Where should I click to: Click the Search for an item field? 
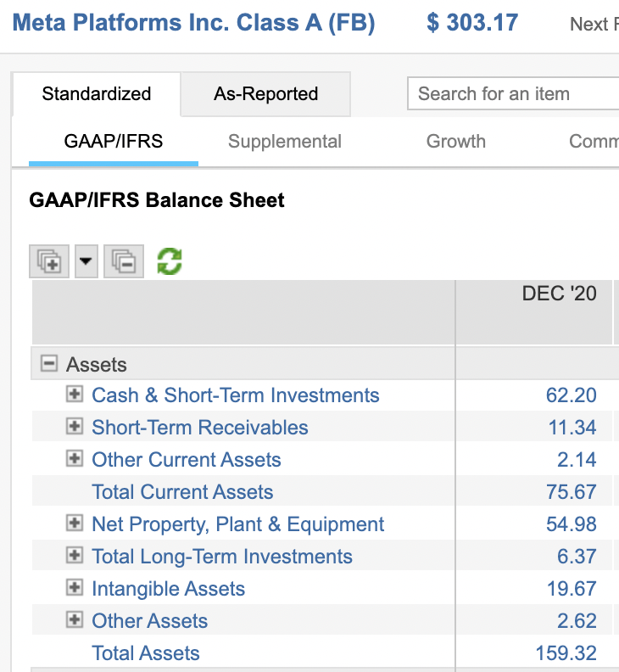click(513, 94)
